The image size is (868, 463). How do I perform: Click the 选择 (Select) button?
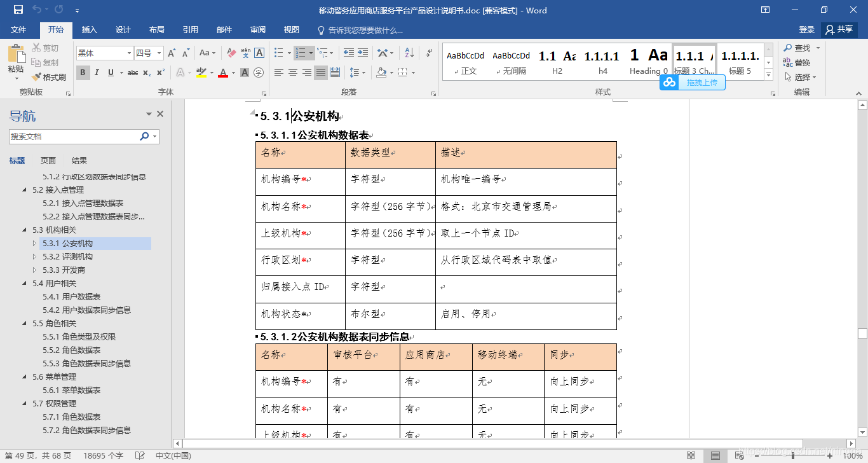(799, 77)
